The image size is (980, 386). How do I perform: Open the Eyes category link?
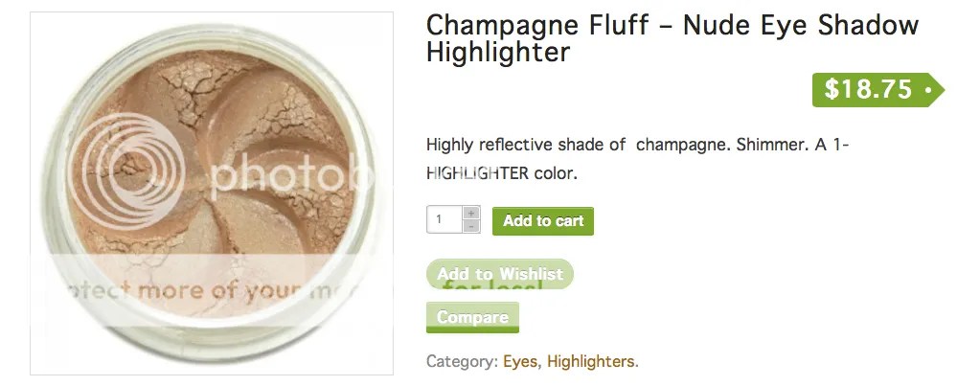click(x=520, y=362)
